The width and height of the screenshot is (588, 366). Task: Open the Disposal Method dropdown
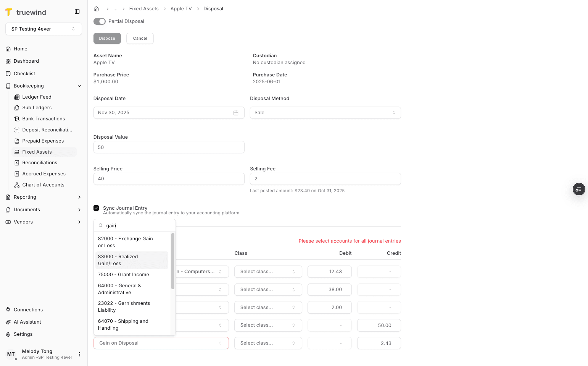pos(325,113)
